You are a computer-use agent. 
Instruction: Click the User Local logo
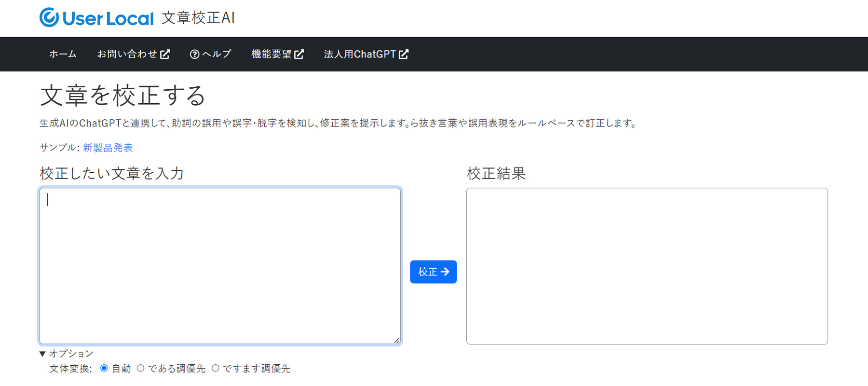96,18
